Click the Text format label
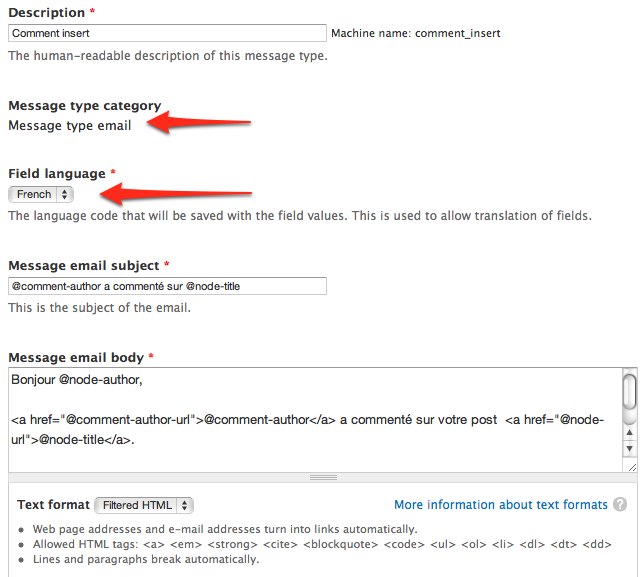The height and width of the screenshot is (577, 640). click(53, 505)
